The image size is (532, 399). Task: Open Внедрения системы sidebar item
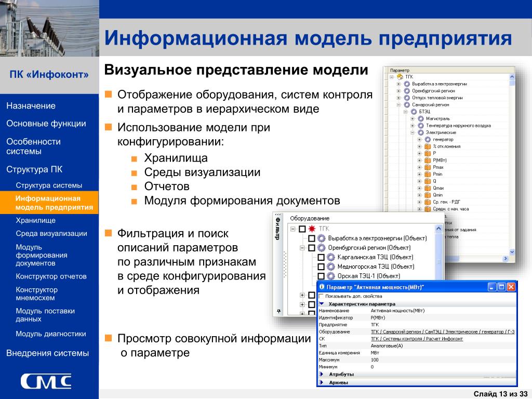tap(47, 353)
